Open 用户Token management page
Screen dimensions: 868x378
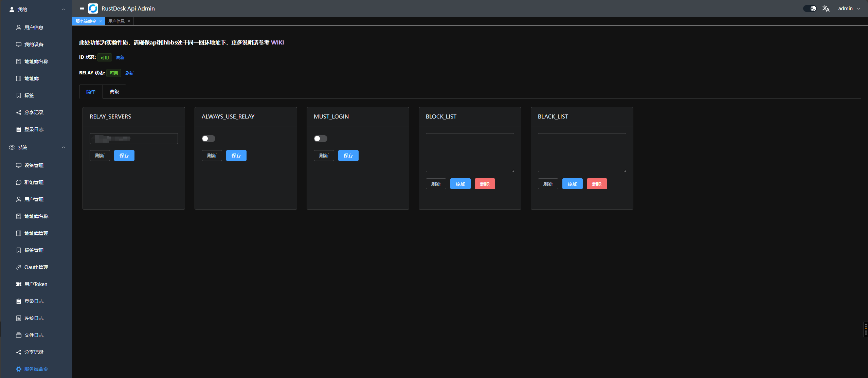pyautogui.click(x=35, y=284)
